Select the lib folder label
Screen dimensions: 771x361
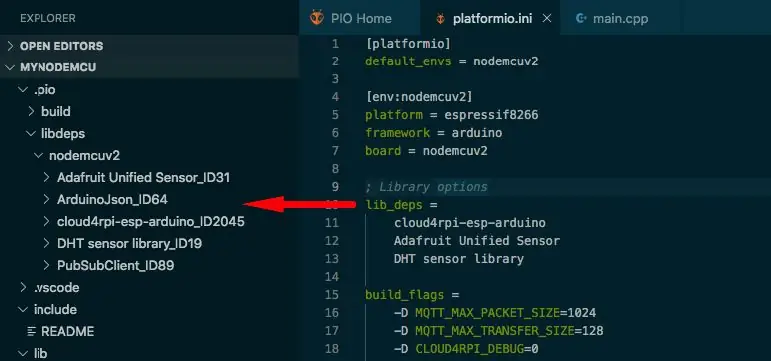(40, 353)
